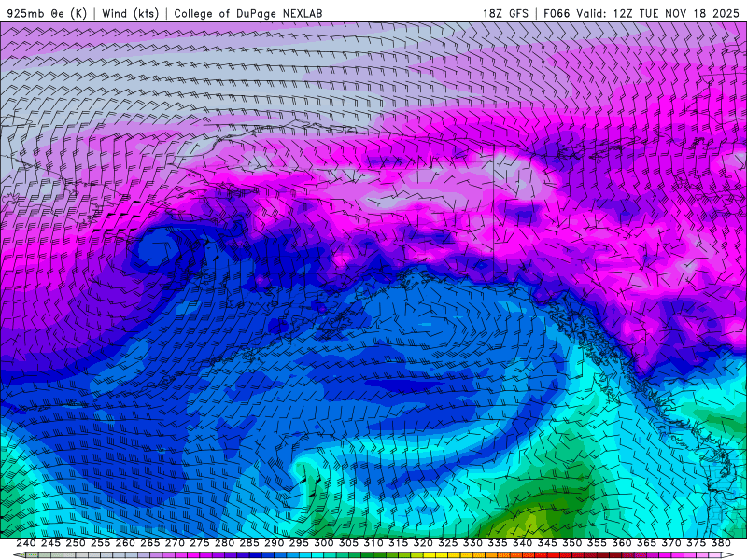The image size is (747, 560).
Task: Click the 330 value on the color scale
Action: (x=472, y=543)
